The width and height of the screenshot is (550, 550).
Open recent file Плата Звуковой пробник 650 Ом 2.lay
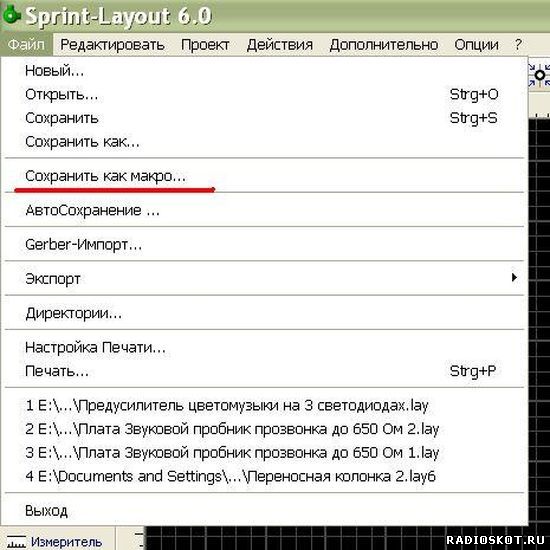tap(264, 429)
